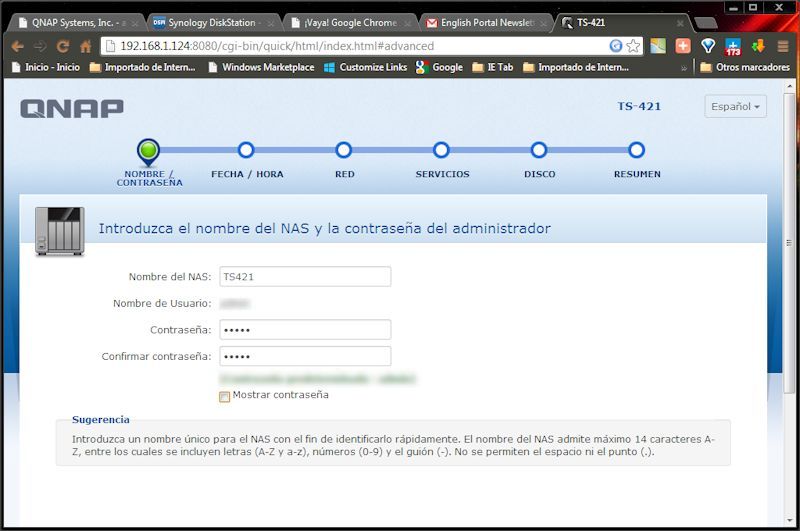Click the Confirmar contraseña field
The width and height of the screenshot is (800, 531).
[305, 356]
